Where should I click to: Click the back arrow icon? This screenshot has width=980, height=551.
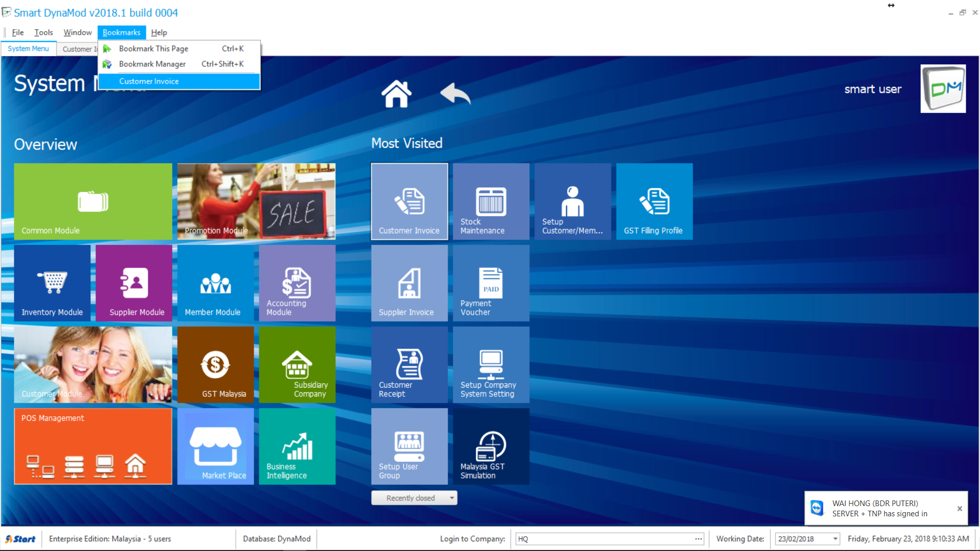pyautogui.click(x=455, y=94)
